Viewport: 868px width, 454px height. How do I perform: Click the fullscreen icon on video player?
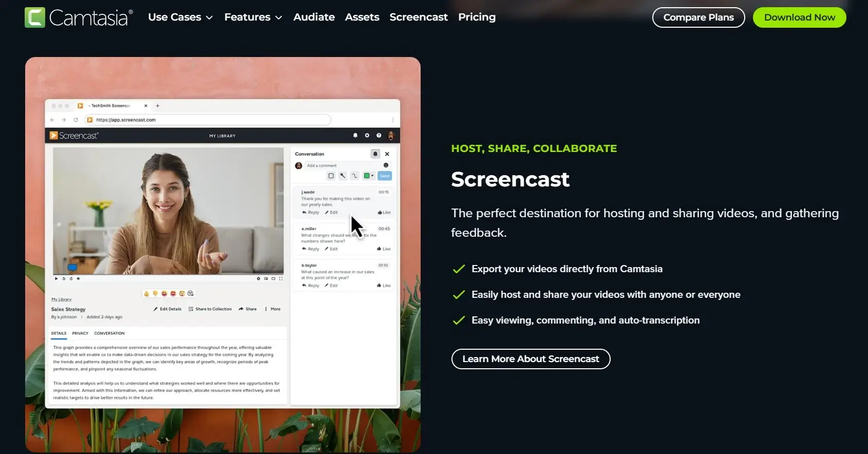[x=280, y=278]
